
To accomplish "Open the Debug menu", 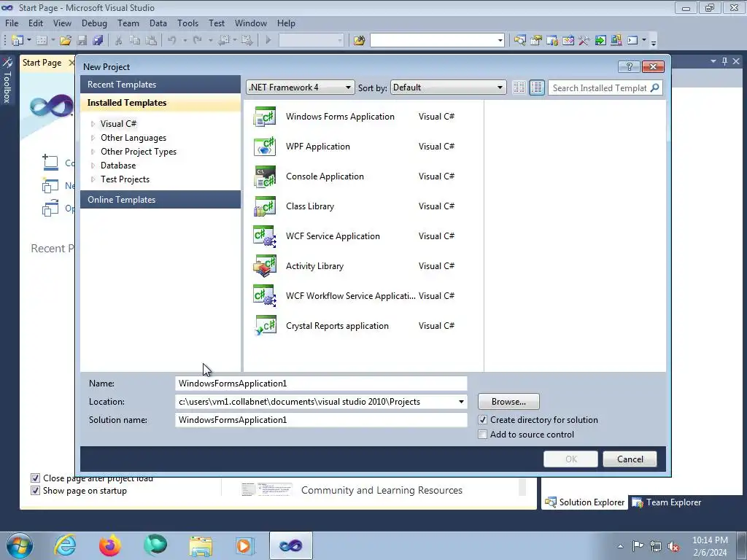I will point(94,23).
